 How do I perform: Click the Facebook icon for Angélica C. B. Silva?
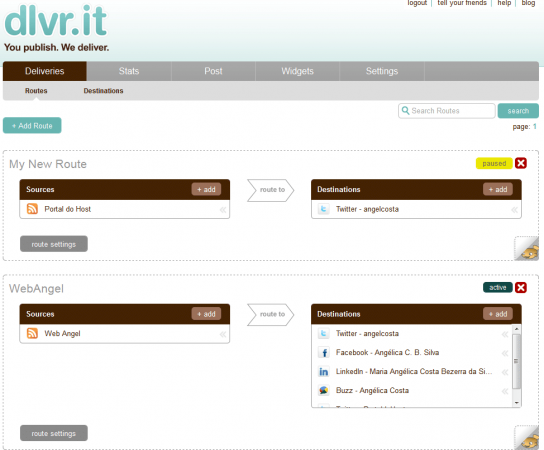tap(324, 353)
